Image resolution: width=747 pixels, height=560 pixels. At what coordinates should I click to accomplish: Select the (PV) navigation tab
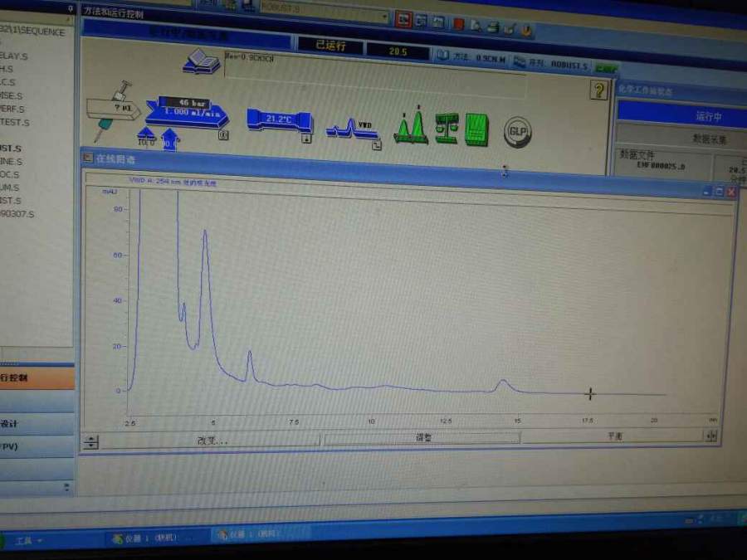(x=37, y=446)
